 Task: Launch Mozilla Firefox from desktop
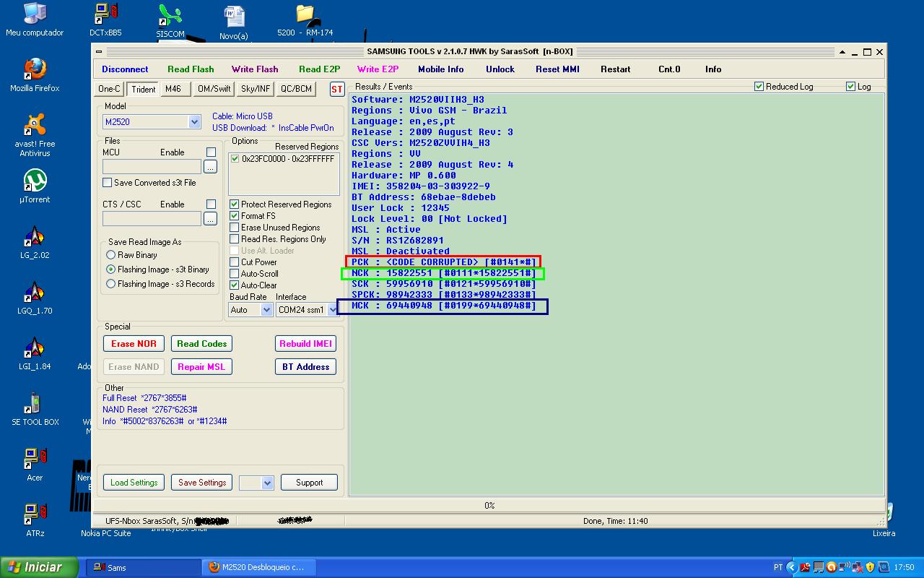tap(35, 75)
